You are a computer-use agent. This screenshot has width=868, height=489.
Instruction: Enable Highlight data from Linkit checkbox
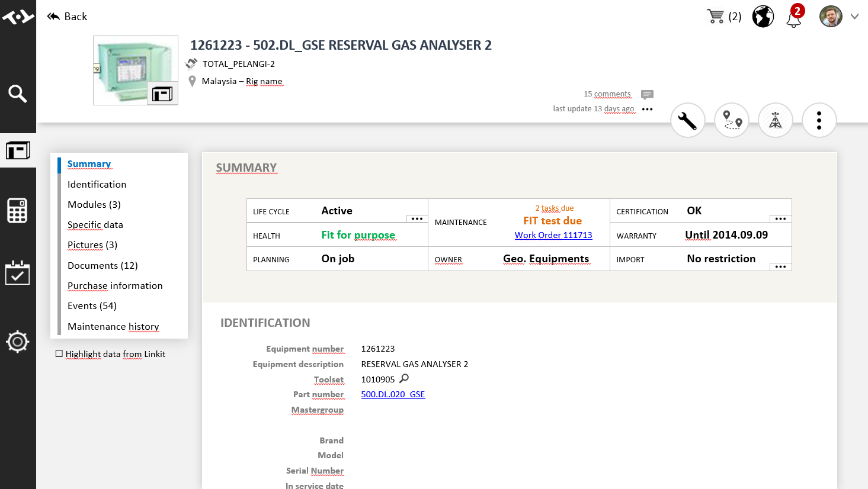pos(59,353)
